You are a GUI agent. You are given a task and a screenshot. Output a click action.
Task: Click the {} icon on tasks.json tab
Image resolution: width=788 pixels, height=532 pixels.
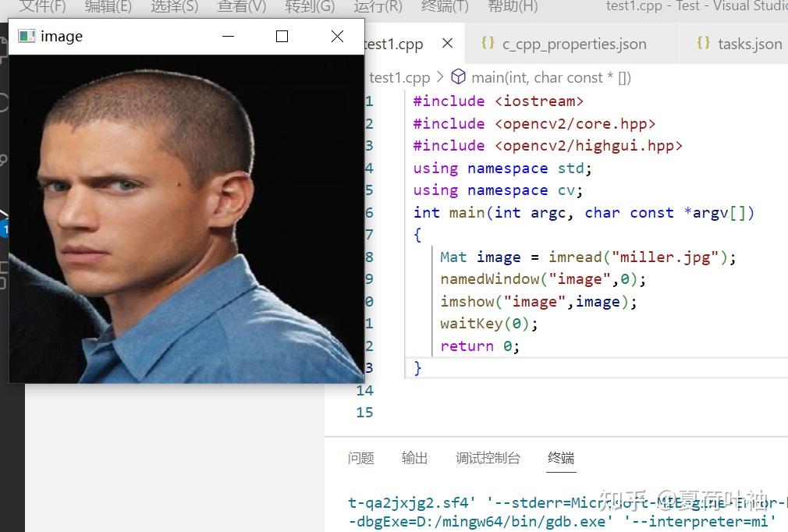(x=704, y=44)
